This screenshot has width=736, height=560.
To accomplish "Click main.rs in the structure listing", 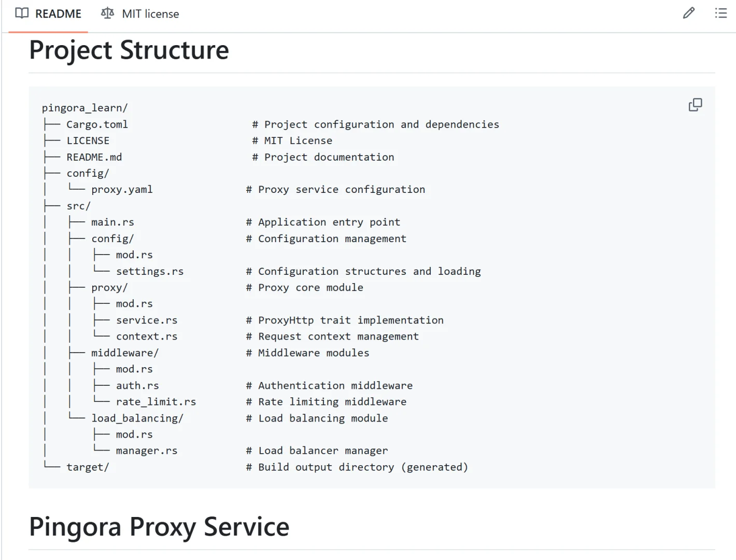I will pos(112,222).
